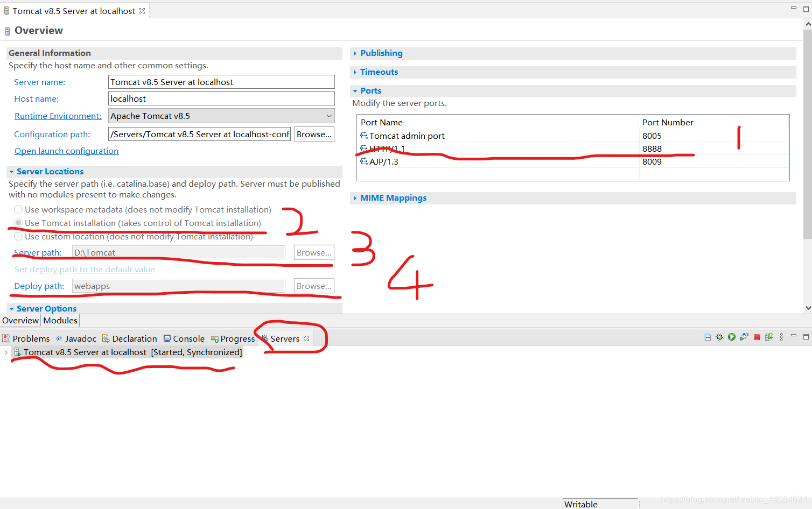Browse for Deploy path
Screen dimensions: 812x509
pos(314,286)
